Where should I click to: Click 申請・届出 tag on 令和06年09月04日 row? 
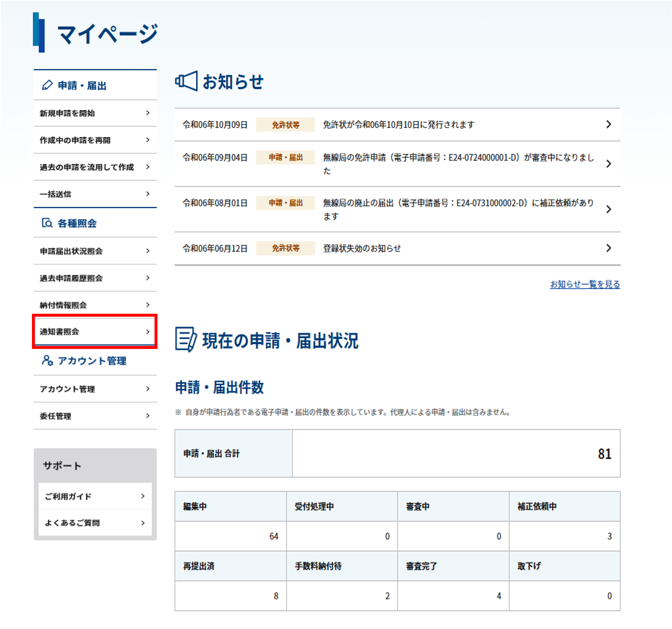pyautogui.click(x=285, y=157)
